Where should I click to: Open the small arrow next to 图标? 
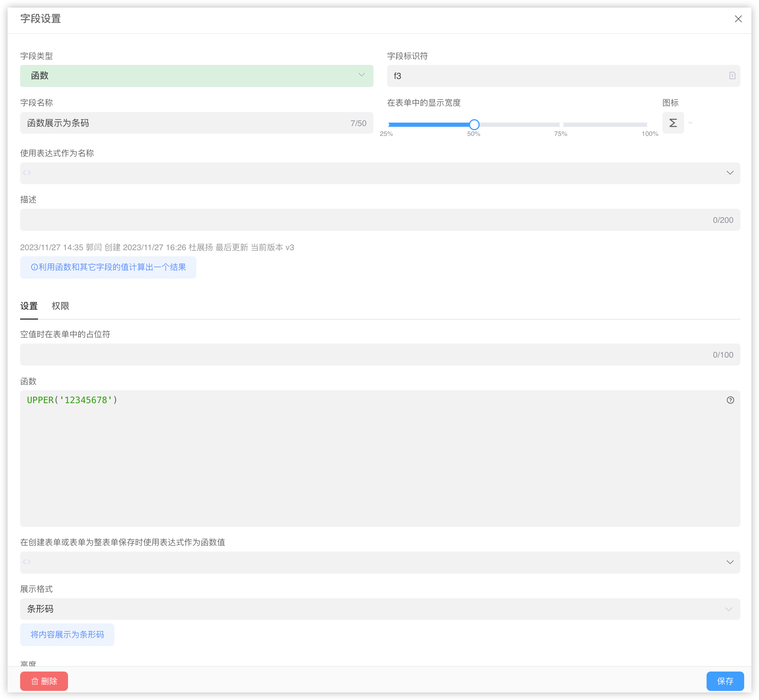690,123
